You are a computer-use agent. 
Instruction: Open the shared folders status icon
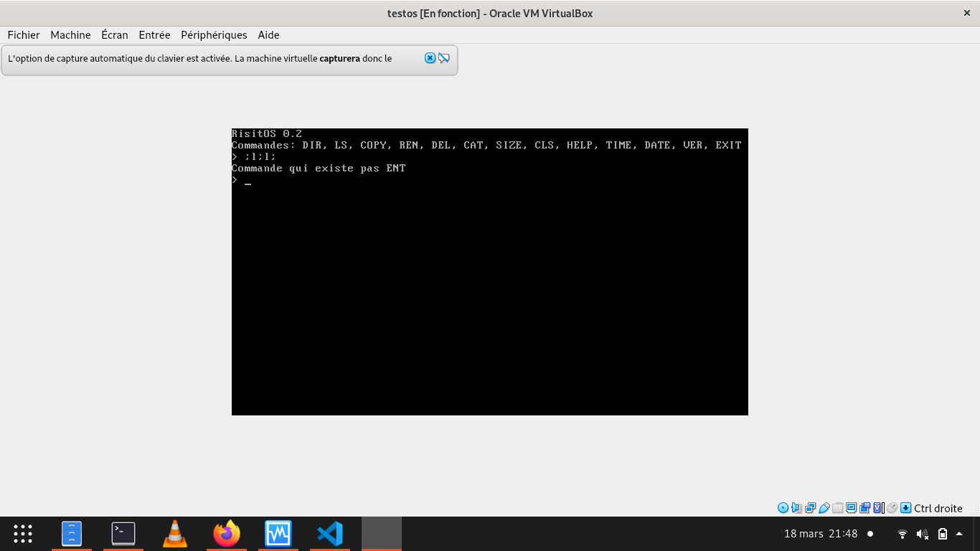pyautogui.click(x=837, y=508)
